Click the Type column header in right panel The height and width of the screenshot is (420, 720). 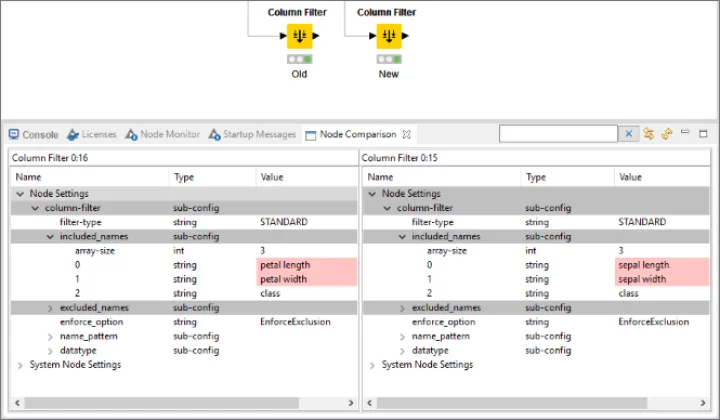pyautogui.click(x=536, y=177)
